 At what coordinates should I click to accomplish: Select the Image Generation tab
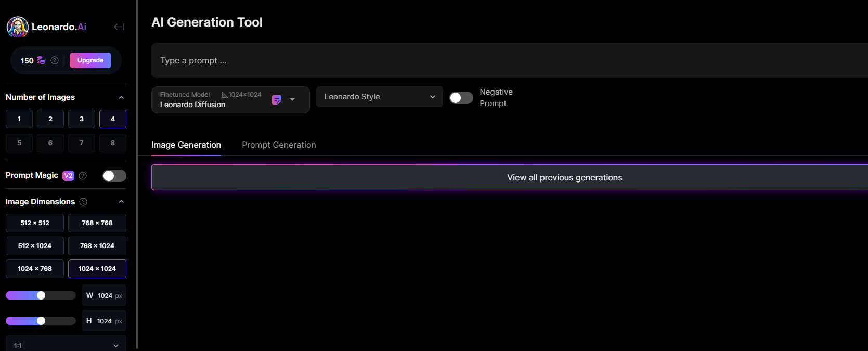click(186, 145)
